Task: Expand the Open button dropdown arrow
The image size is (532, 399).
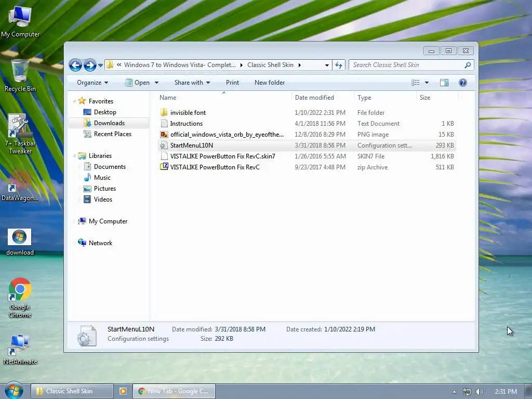Action: 156,83
